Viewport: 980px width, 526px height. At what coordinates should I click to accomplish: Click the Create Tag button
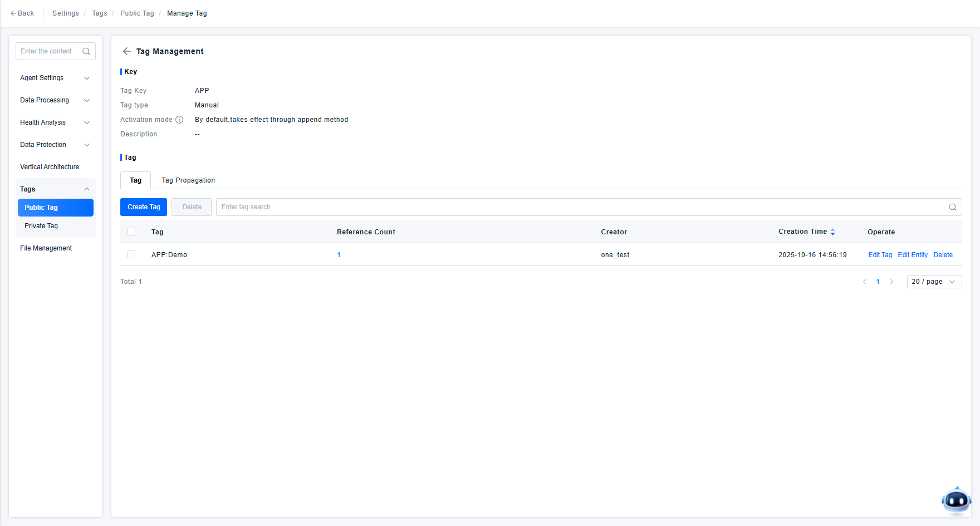pyautogui.click(x=144, y=207)
